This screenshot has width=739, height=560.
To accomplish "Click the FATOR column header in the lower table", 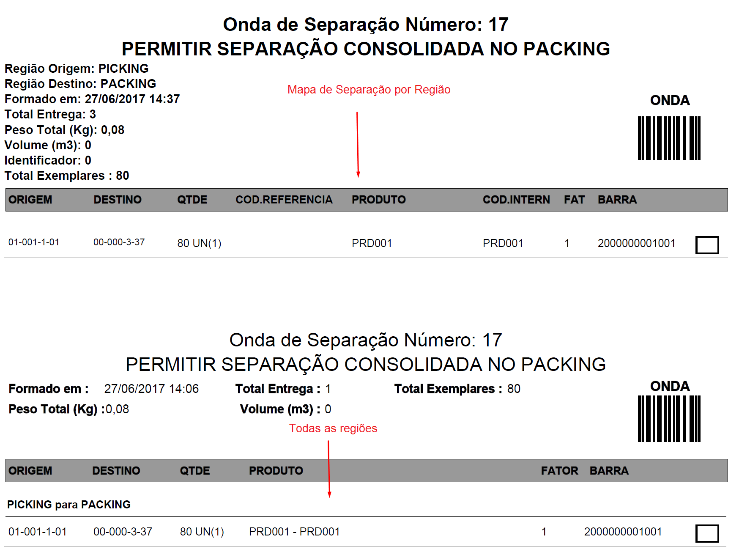I will click(x=559, y=471).
